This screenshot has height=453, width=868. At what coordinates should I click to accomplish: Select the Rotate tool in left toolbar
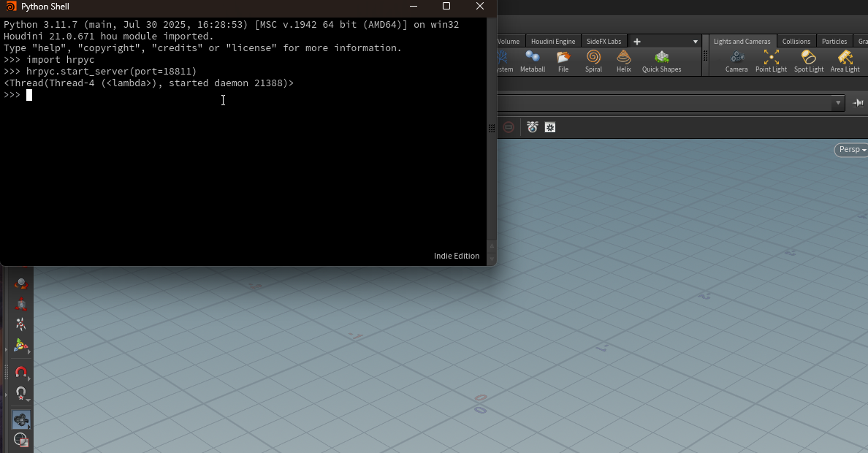21,284
